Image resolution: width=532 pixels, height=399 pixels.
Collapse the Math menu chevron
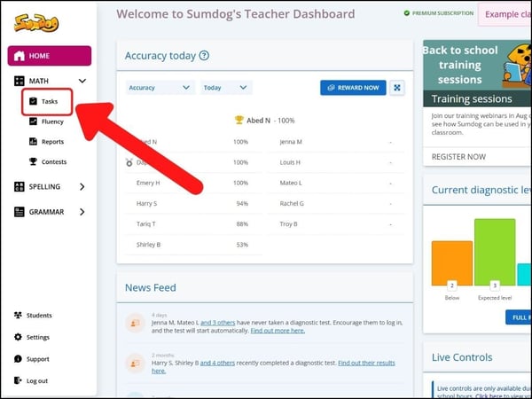(82, 81)
